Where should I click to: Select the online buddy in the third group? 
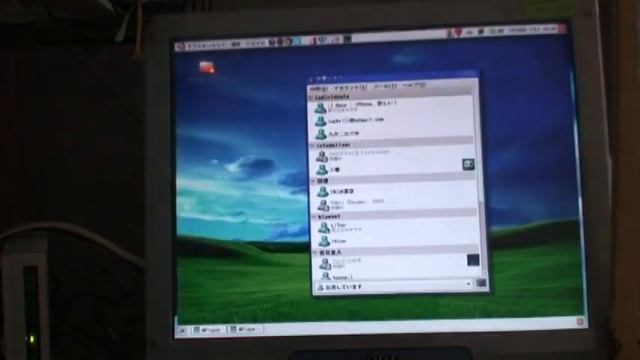tap(394, 191)
